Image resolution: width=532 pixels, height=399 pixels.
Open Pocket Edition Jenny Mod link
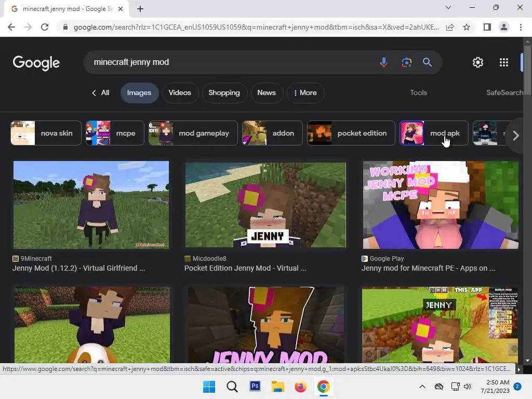(245, 268)
